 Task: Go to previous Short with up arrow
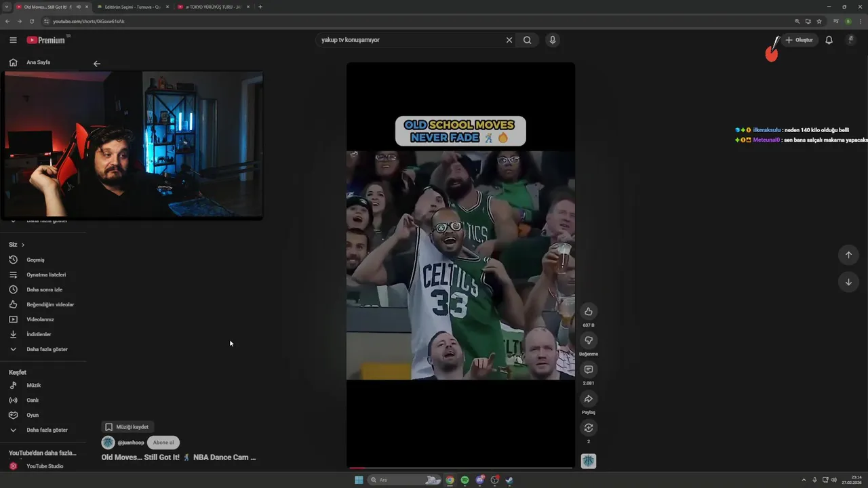coord(848,255)
